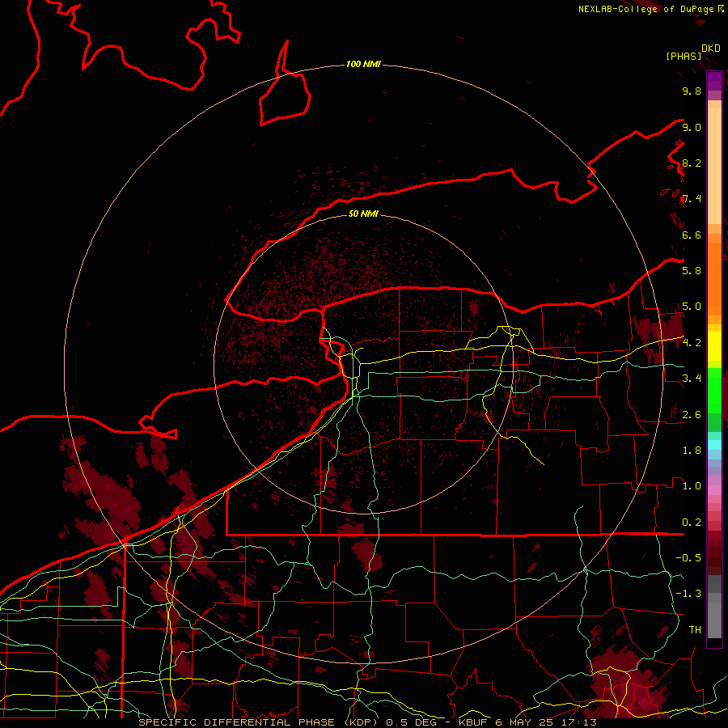Select the 6.6 scale value label
Screen dimensions: 728x728
coord(692,235)
